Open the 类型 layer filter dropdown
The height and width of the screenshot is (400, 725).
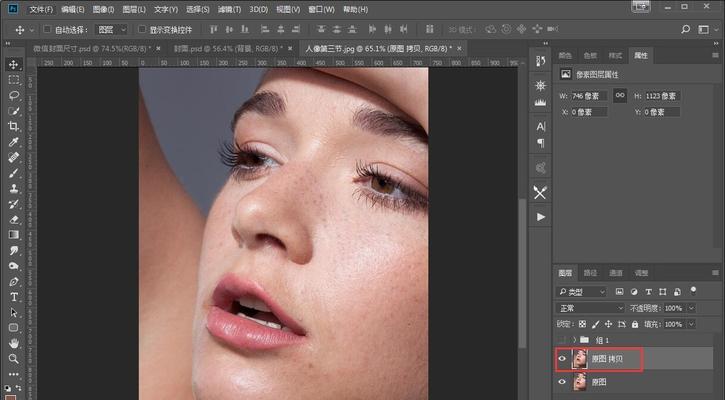pyautogui.click(x=581, y=292)
